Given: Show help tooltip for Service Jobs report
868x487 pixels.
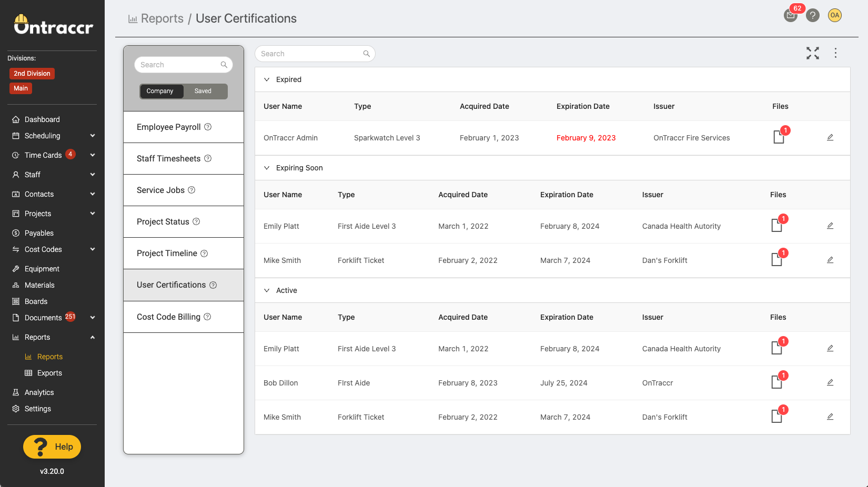Looking at the screenshot, I should pyautogui.click(x=191, y=190).
